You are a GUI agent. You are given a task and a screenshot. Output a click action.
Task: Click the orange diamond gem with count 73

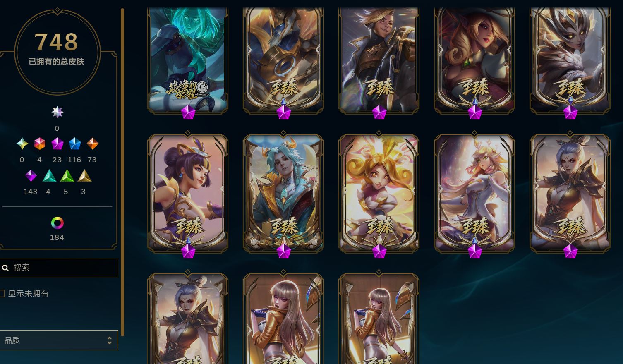point(92,144)
